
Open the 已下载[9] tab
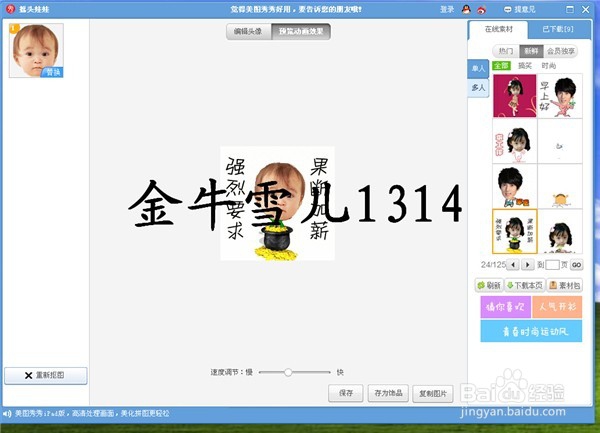point(558,29)
